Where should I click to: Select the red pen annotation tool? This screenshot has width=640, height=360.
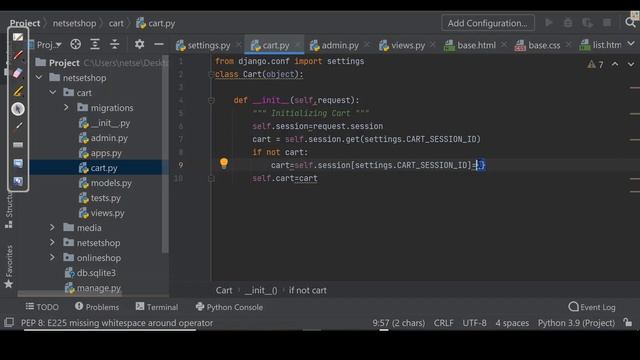tap(18, 55)
